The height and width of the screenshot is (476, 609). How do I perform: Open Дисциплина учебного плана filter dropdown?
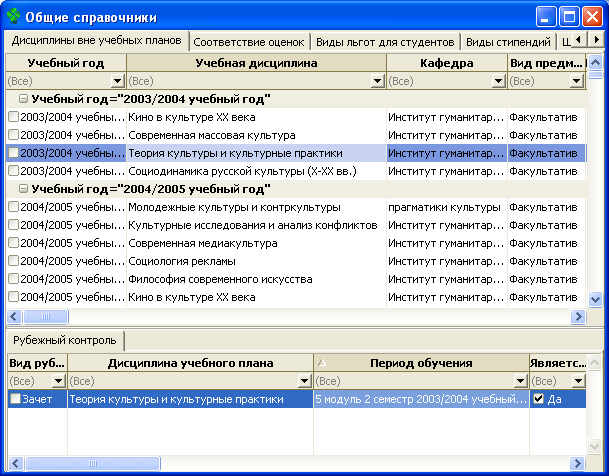pos(305,381)
